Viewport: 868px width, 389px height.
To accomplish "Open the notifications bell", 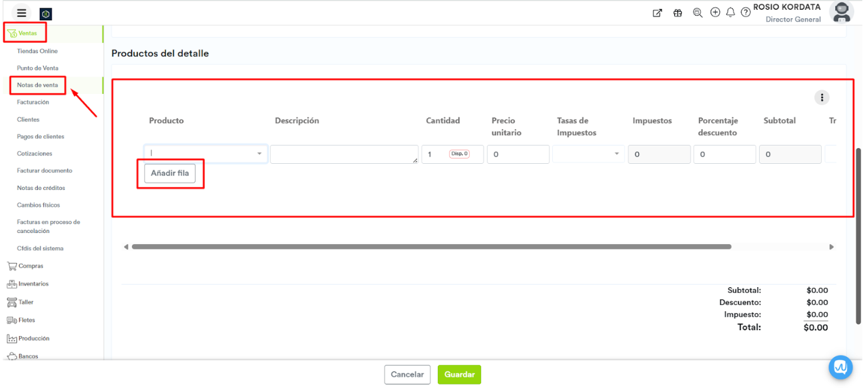I will coord(730,12).
